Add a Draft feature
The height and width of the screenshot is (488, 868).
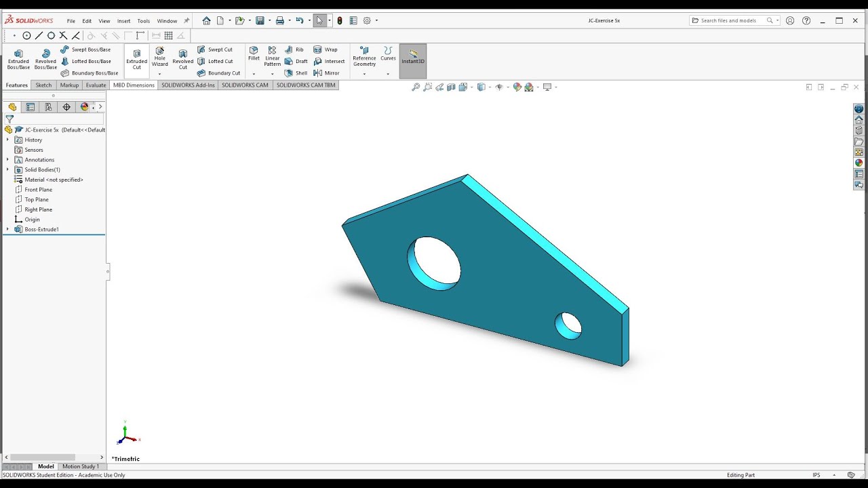tap(296, 61)
